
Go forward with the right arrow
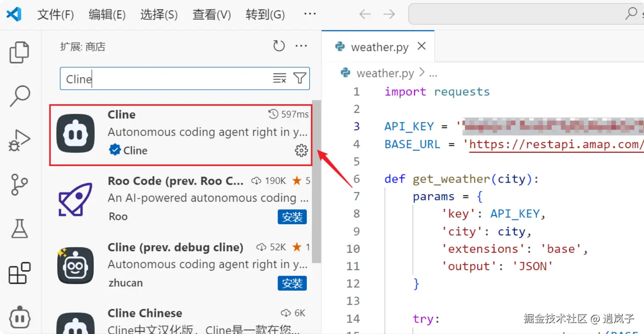pyautogui.click(x=389, y=14)
